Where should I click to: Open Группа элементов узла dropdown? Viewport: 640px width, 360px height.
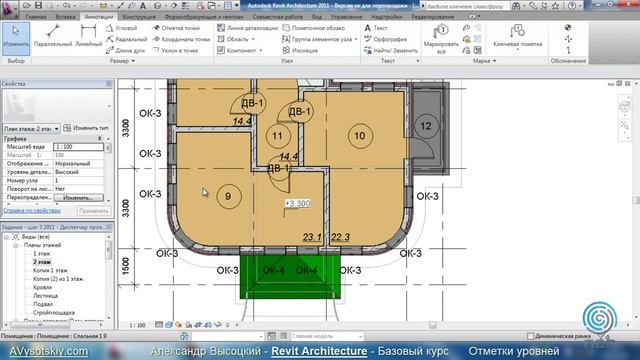[x=356, y=40]
